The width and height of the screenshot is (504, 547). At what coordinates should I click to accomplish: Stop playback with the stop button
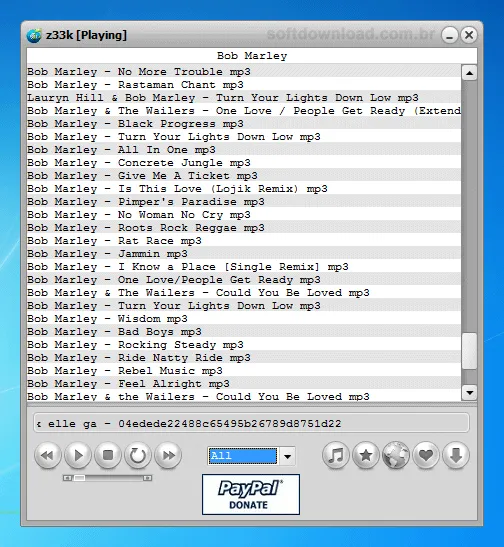[x=108, y=455]
